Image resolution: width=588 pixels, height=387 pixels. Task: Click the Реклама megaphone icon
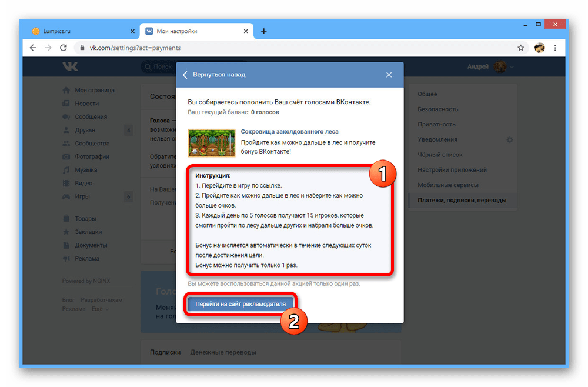(66, 258)
